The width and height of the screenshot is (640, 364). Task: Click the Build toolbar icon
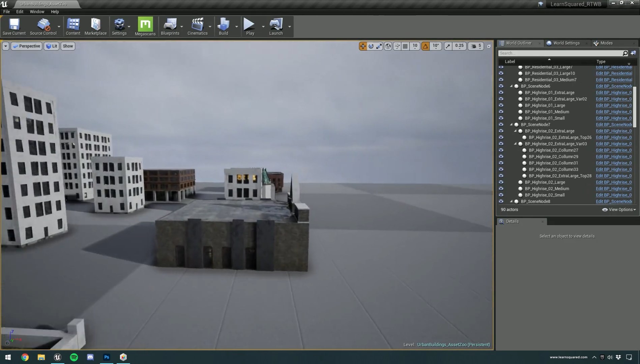click(223, 26)
